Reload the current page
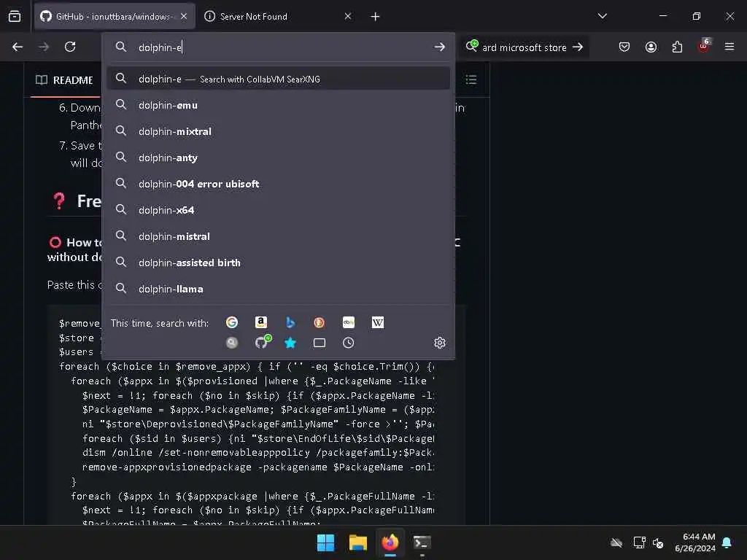 click(x=70, y=47)
